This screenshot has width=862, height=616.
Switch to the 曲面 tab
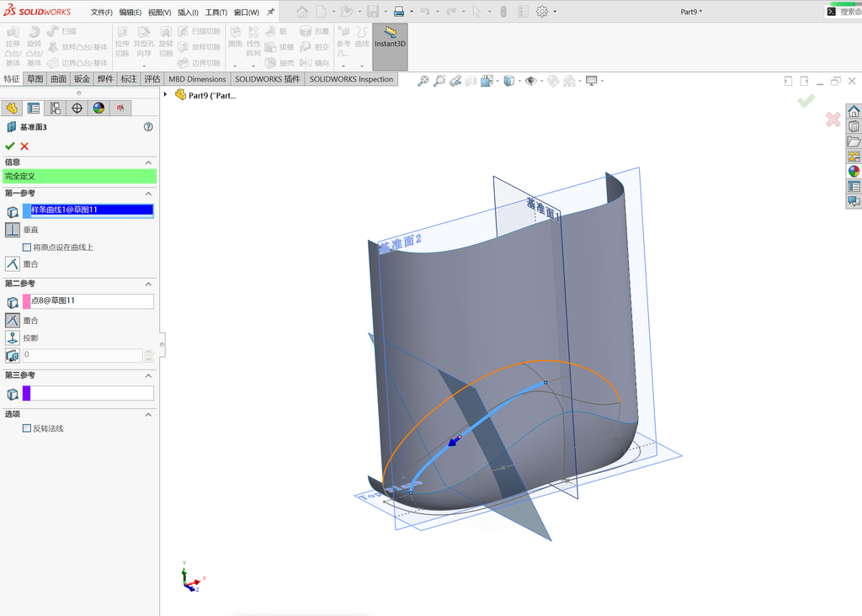59,79
